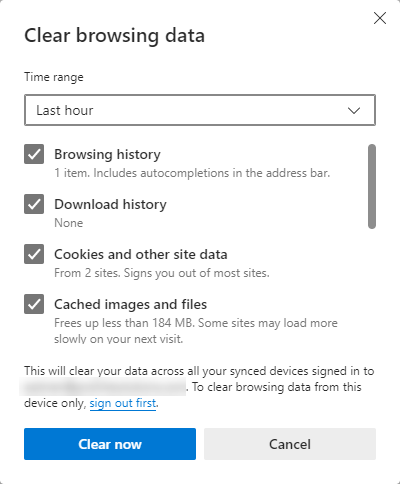Click the sign out first link
Viewport: 400px width, 484px height.
[123, 403]
